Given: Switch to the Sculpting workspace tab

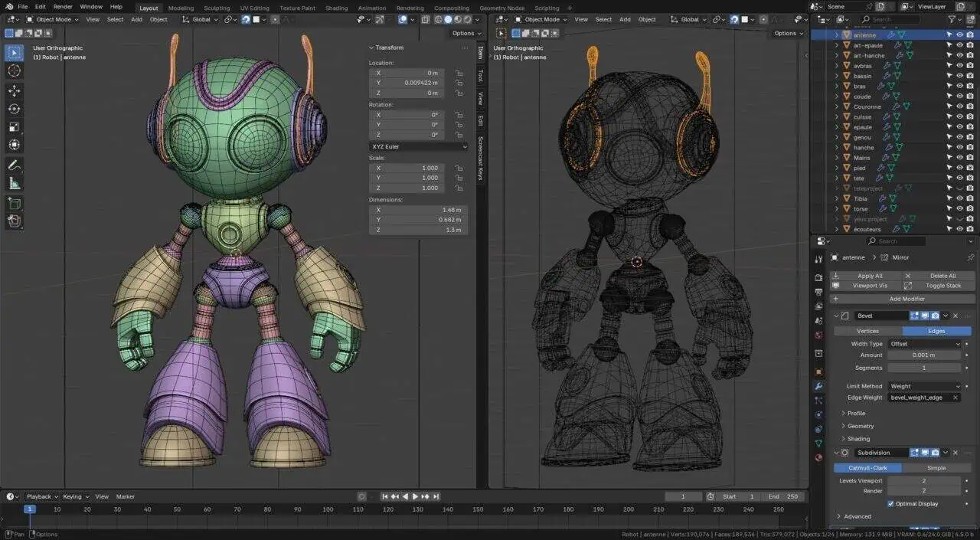Looking at the screenshot, I should (216, 8).
